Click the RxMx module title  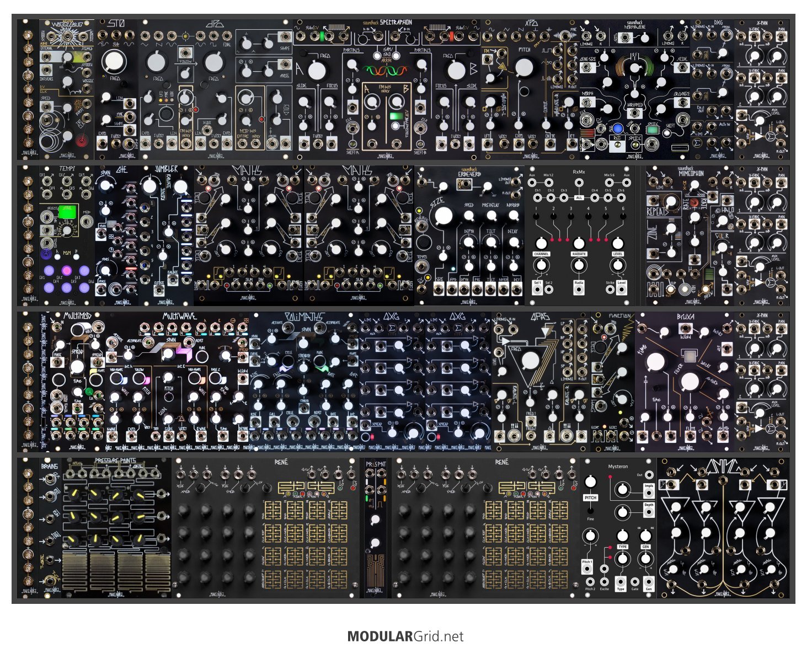pyautogui.click(x=579, y=172)
